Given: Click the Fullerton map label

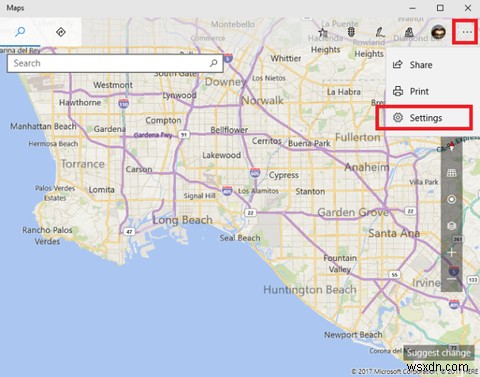Looking at the screenshot, I should pyautogui.click(x=358, y=137).
